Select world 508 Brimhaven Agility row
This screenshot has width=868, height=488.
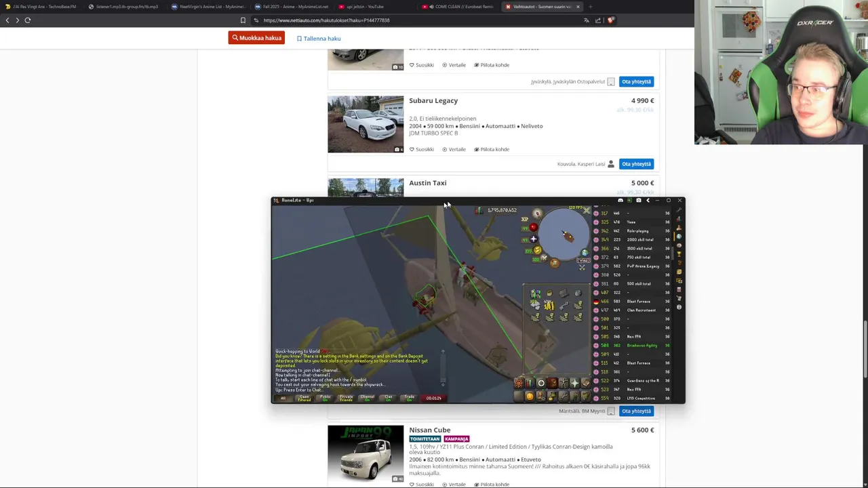(x=632, y=345)
